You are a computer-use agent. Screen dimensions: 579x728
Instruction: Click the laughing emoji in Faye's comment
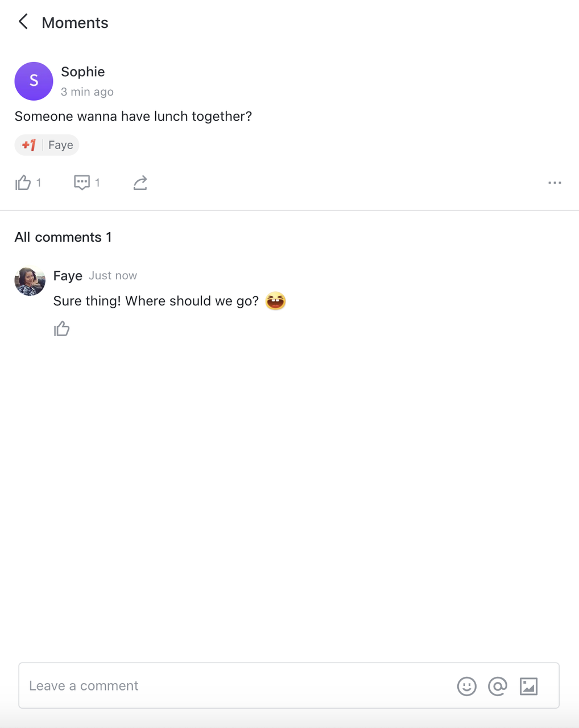click(276, 300)
